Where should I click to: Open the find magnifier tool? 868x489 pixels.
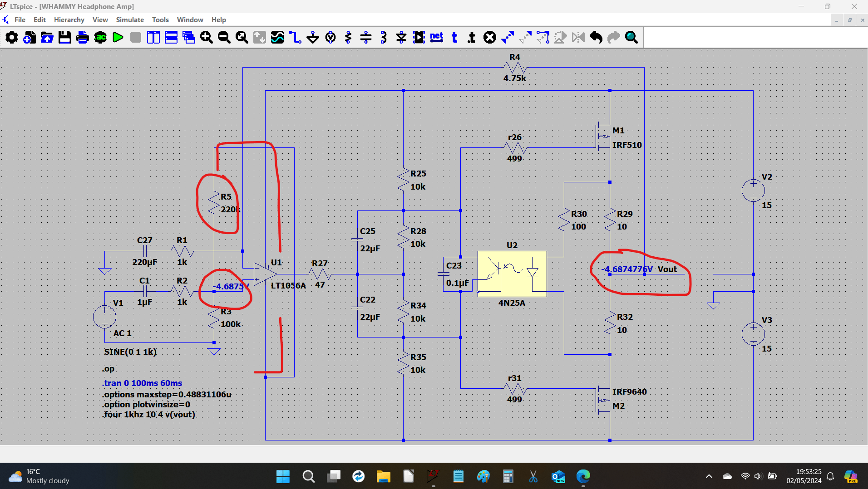coord(631,37)
